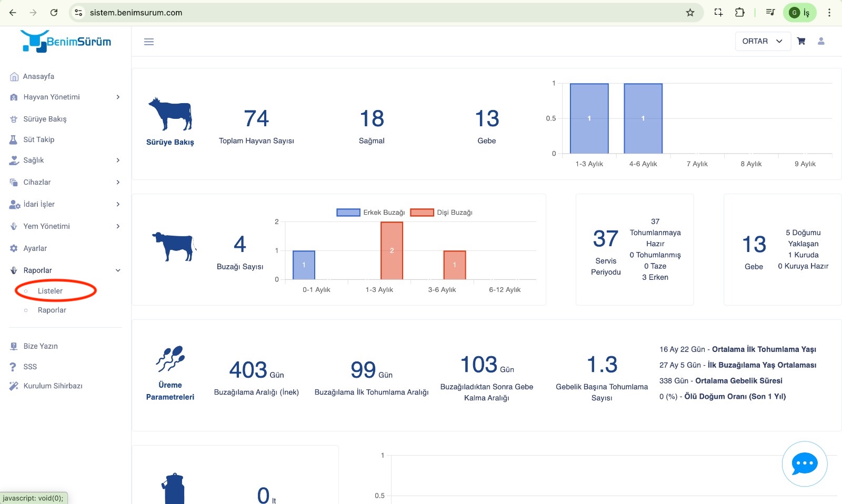
Task: Expand Yem Yönetimi submenu chevron
Action: click(x=118, y=227)
